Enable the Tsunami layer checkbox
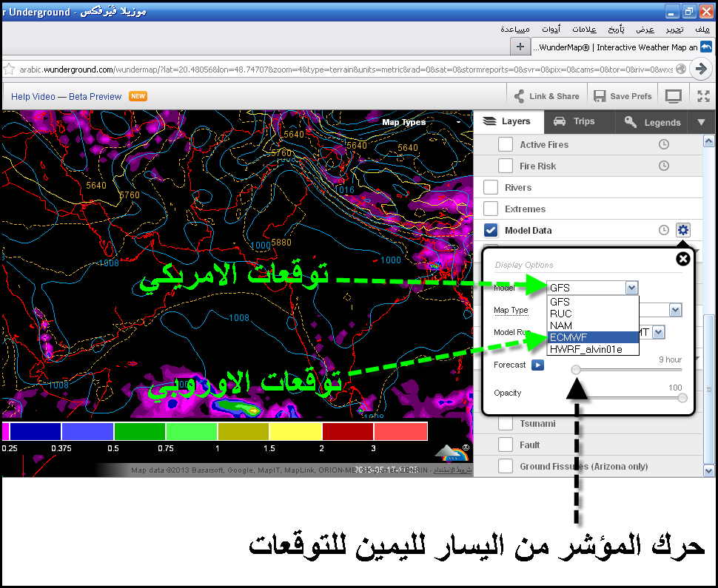Image resolution: width=718 pixels, height=588 pixels. pyautogui.click(x=506, y=423)
